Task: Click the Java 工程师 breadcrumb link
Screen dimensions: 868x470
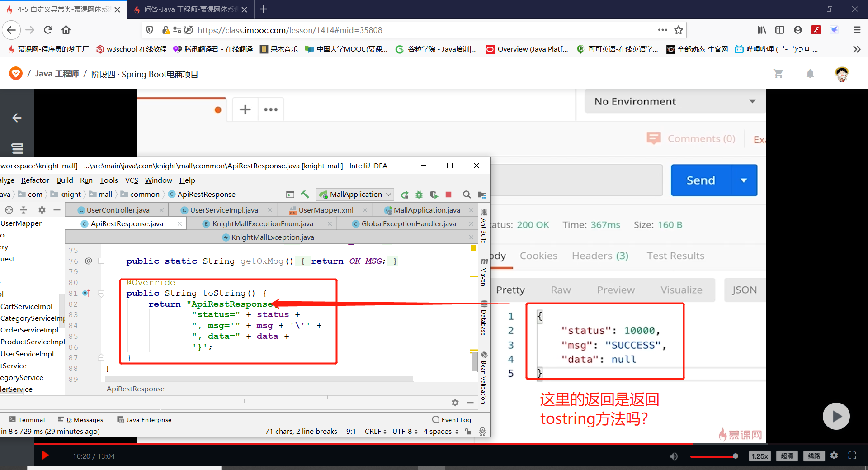Action: [x=57, y=74]
